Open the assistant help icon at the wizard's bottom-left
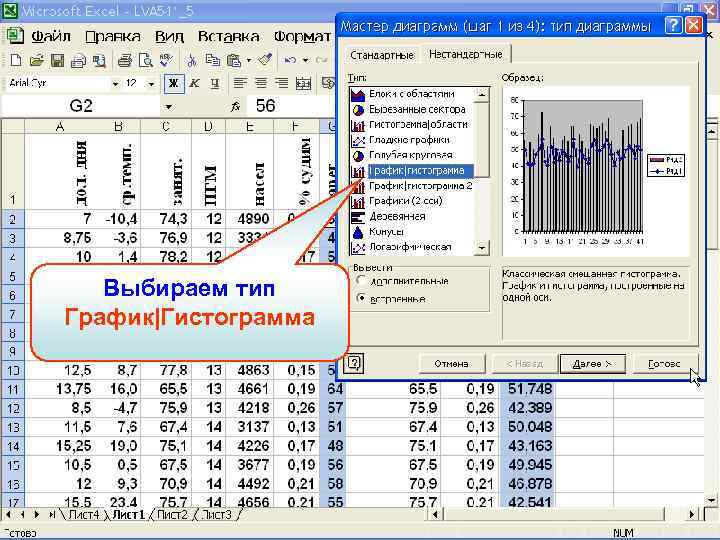 point(354,363)
